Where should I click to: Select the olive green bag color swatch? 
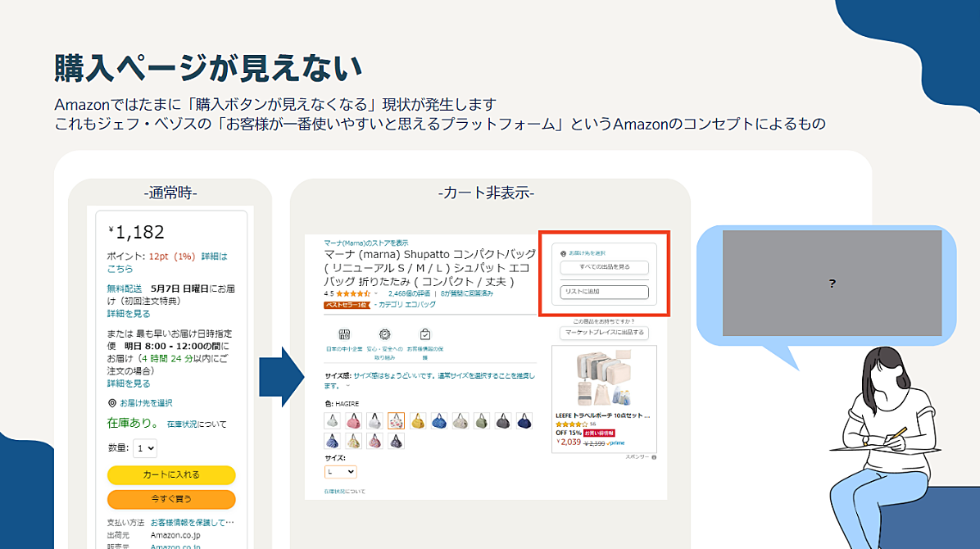[481, 421]
